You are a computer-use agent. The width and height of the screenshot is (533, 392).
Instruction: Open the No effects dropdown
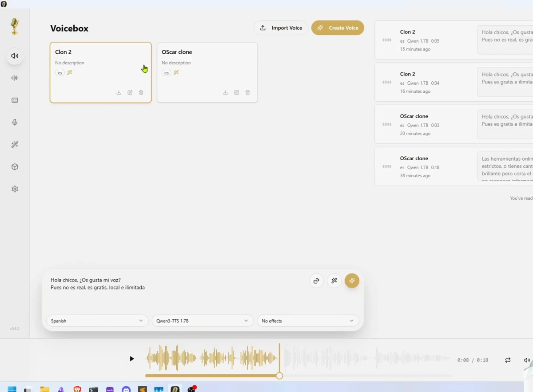point(308,321)
